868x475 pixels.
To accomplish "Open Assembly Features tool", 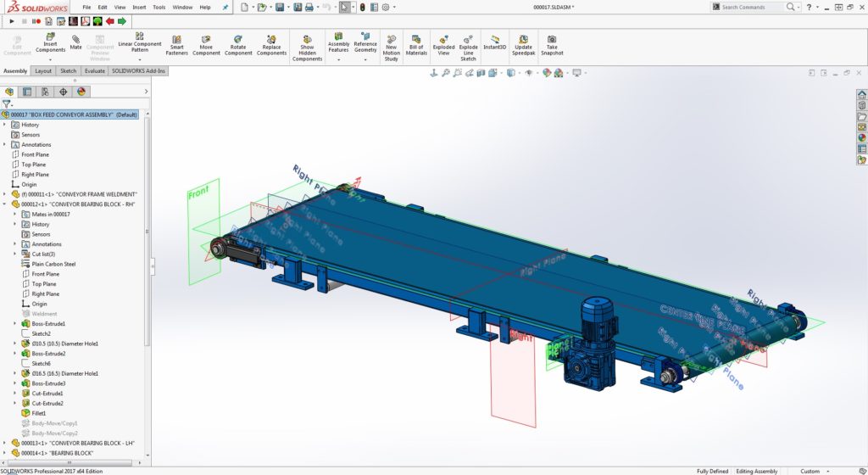I will (338, 43).
